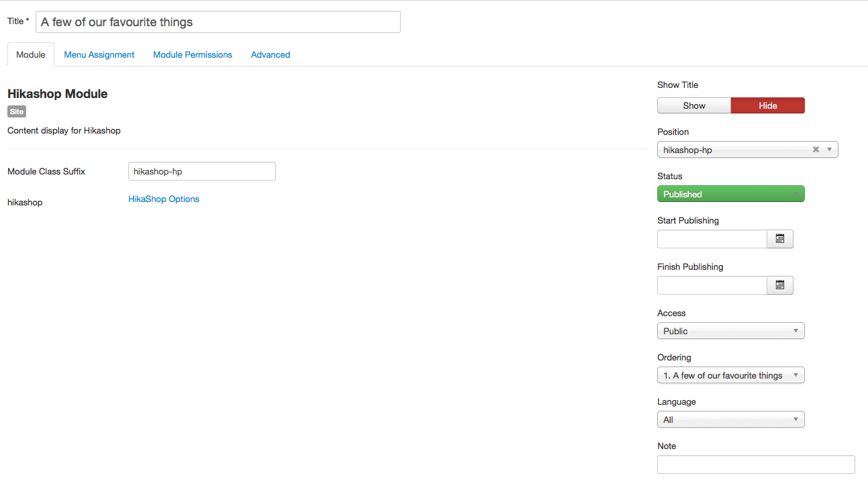Open the Module Permissions tab
Viewport: 868px width, 490px height.
pos(193,55)
